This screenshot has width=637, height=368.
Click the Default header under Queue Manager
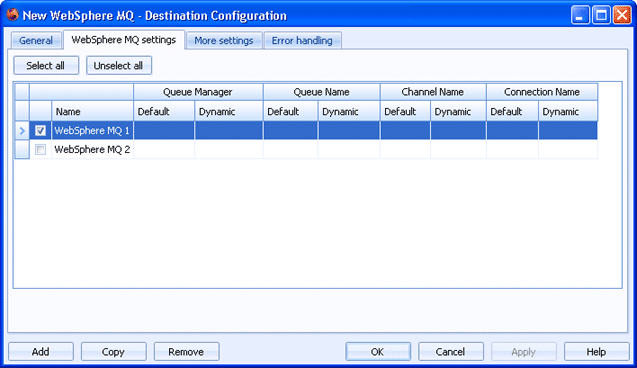164,111
